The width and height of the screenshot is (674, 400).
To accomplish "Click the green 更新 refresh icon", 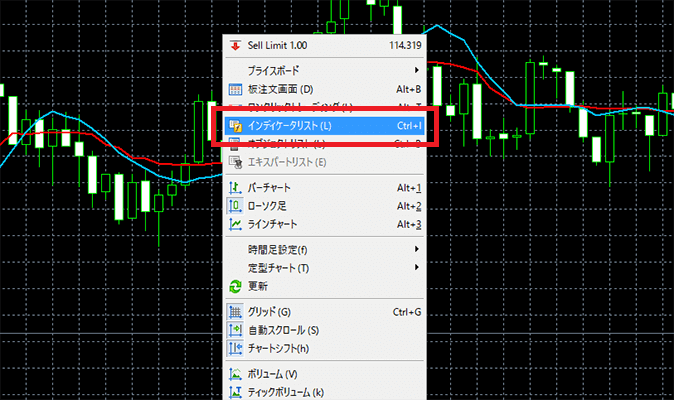I will pos(235,286).
